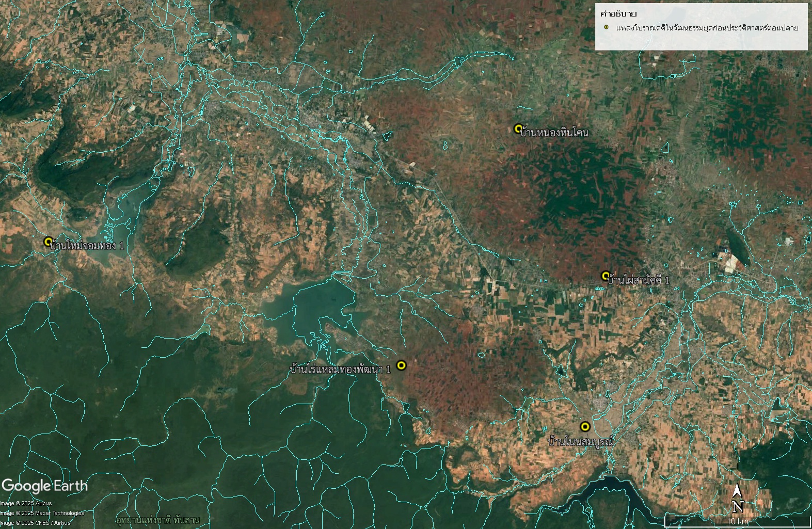Click the yellow marker symbol in the legend

point(607,27)
